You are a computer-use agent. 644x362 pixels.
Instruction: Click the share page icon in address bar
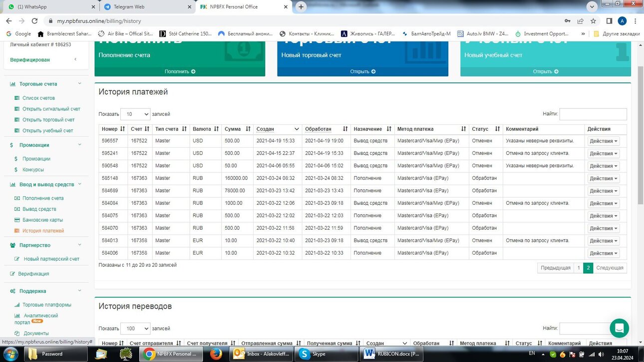580,21
